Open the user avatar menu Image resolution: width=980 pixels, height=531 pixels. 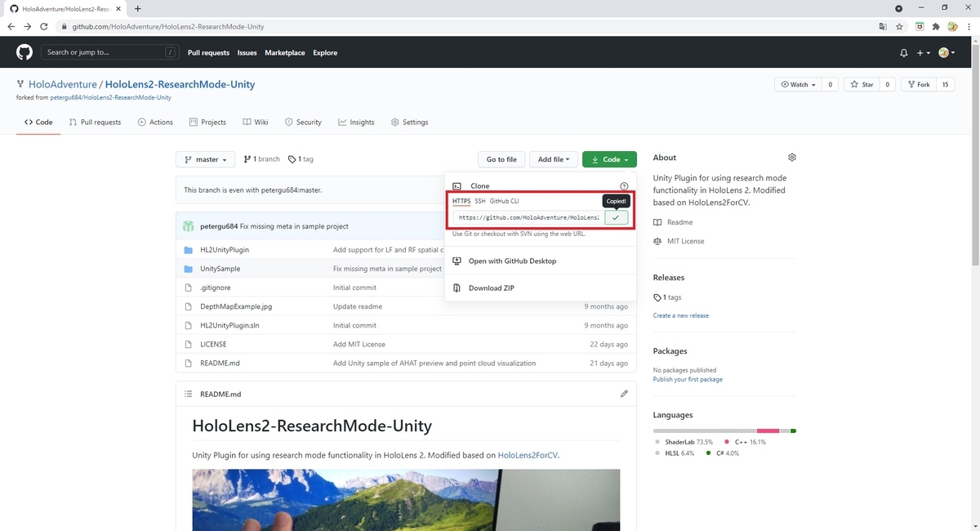(947, 52)
